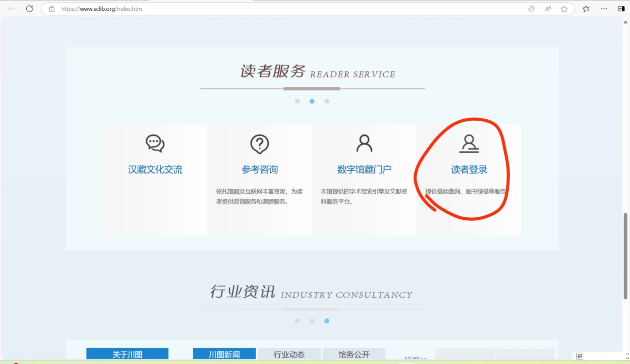Toggle the browser sidebar icon
The image size is (630, 364).
tap(621, 9)
